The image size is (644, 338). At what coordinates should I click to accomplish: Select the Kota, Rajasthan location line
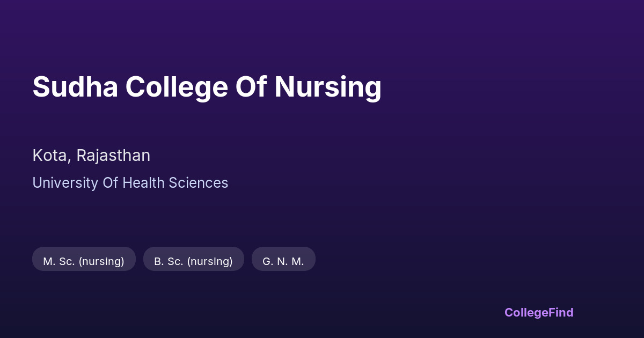coord(91,156)
